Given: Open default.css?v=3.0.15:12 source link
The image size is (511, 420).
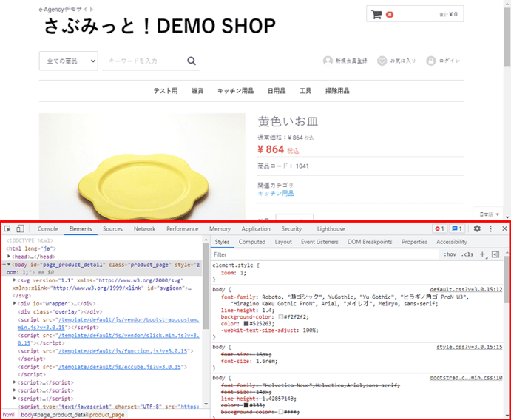Looking at the screenshot, I should pyautogui.click(x=466, y=289).
